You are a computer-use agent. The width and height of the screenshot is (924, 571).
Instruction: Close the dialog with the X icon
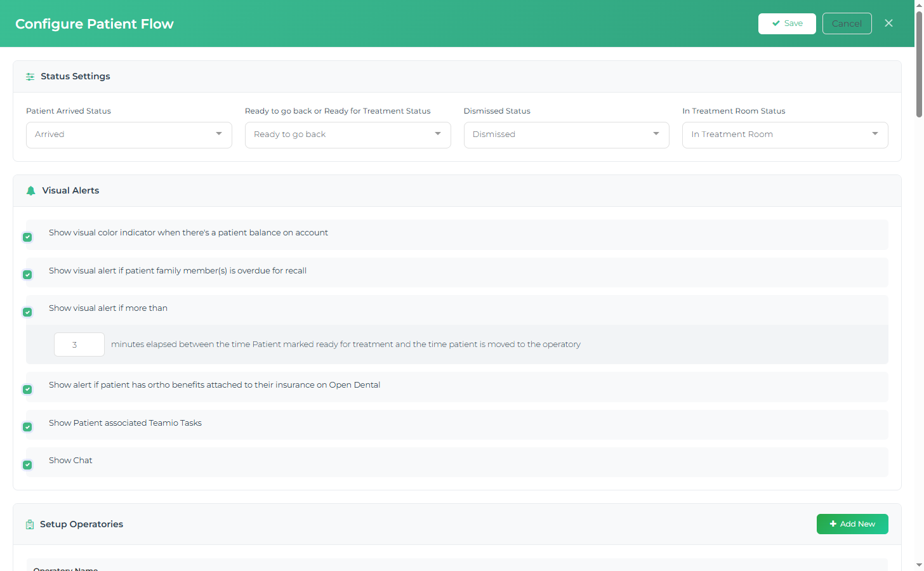point(888,23)
